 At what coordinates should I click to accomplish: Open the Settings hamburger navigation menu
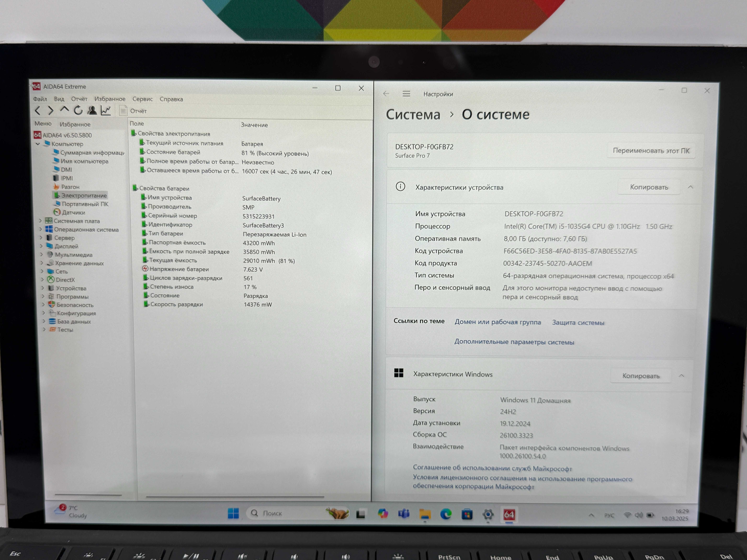(x=406, y=94)
